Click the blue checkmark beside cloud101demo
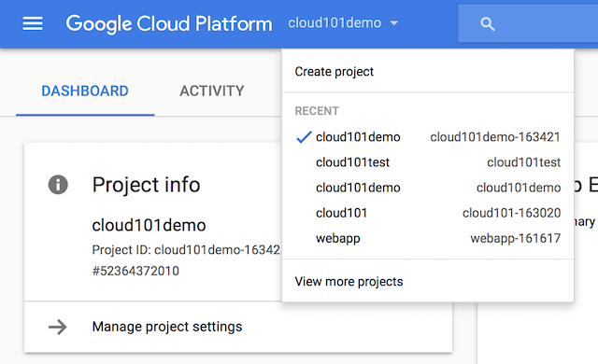Image resolution: width=598 pixels, height=364 pixels. click(x=304, y=137)
